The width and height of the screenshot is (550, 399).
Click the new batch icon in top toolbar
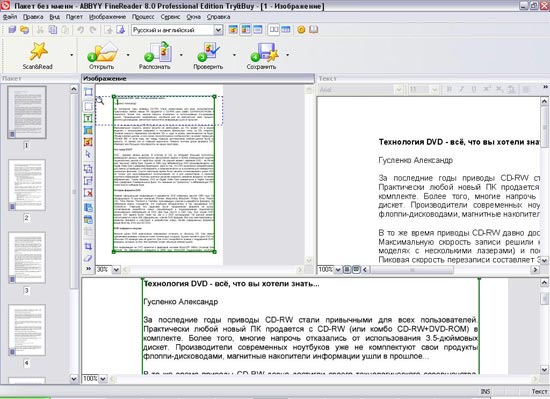[12, 30]
